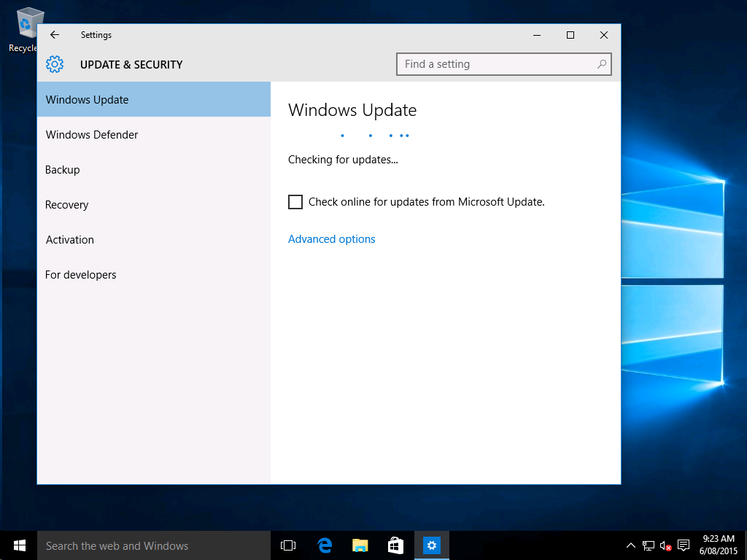Open the Activation section
This screenshot has width=747, height=560.
154,239
